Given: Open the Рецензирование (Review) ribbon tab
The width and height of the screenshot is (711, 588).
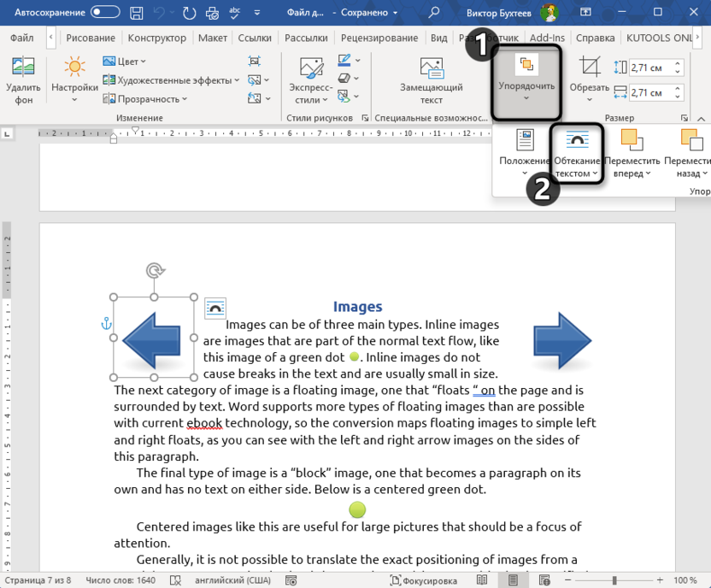Looking at the screenshot, I should [381, 38].
